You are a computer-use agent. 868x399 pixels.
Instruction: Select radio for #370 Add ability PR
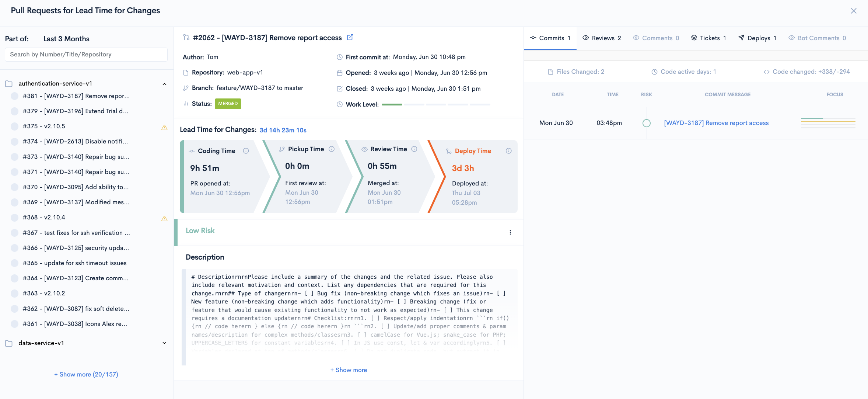pos(15,187)
